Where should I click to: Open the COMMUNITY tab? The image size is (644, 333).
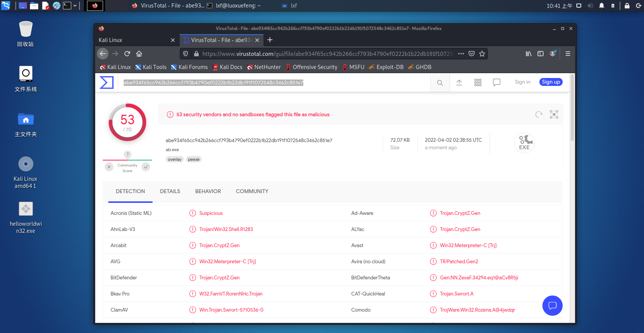pos(252,191)
